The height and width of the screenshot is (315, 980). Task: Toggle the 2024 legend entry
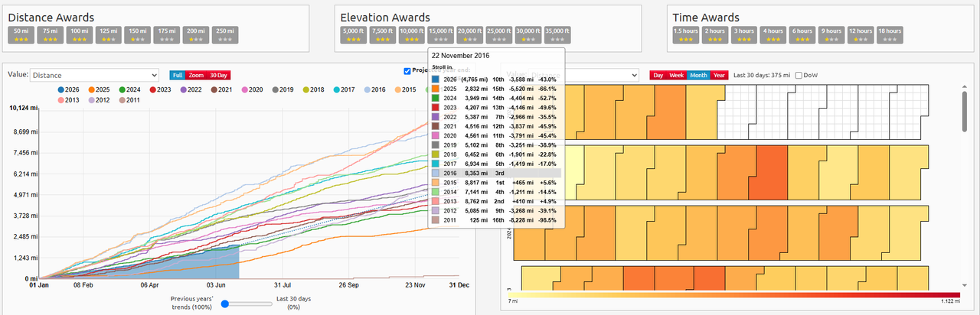tap(130, 89)
